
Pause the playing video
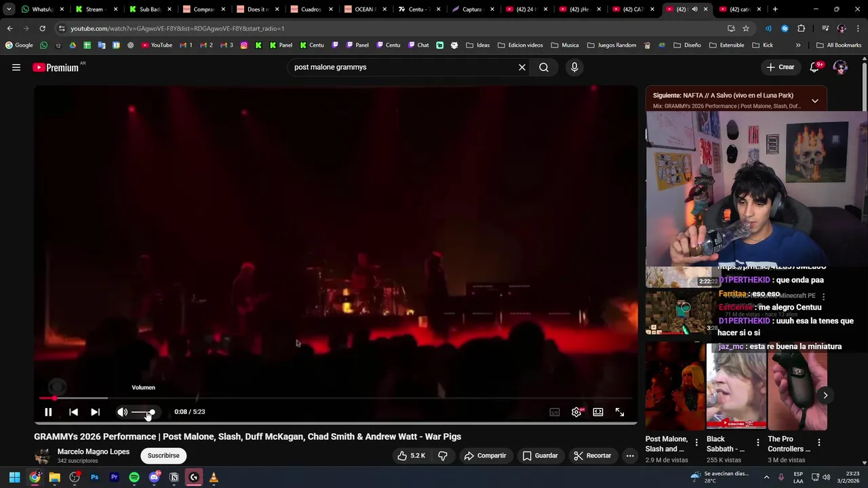click(x=48, y=412)
